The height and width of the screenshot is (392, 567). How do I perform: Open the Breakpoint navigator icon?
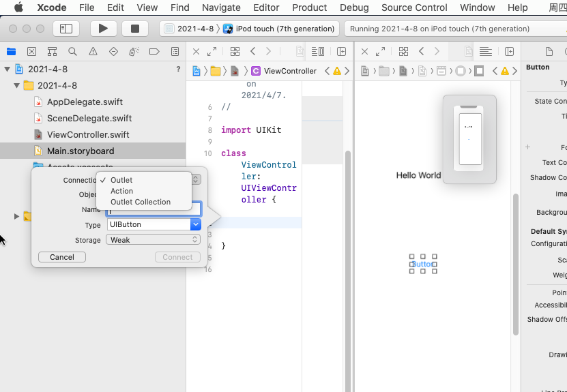tap(154, 52)
